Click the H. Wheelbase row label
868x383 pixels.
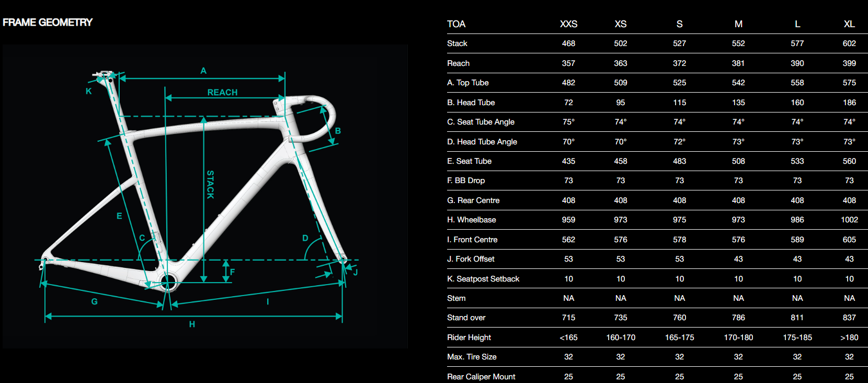471,220
